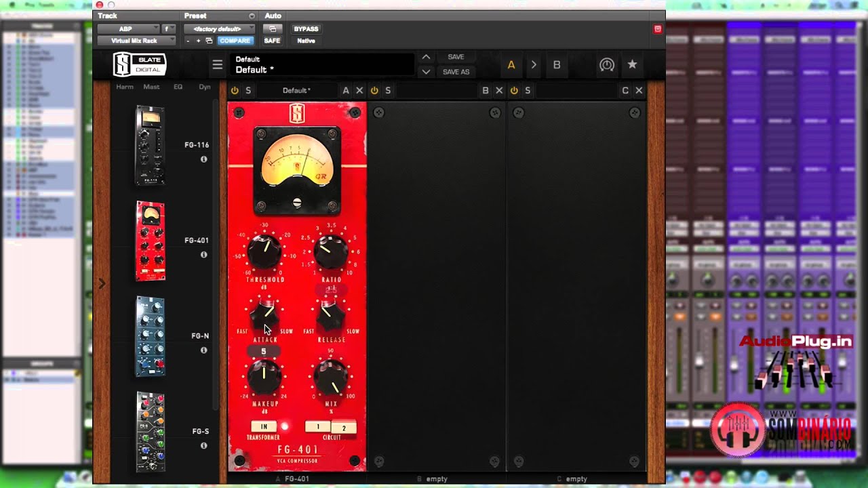Show info for FG-401 module

(x=203, y=255)
